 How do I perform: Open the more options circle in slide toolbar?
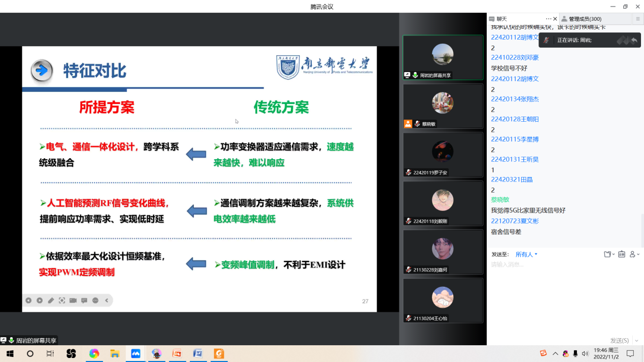click(x=95, y=301)
